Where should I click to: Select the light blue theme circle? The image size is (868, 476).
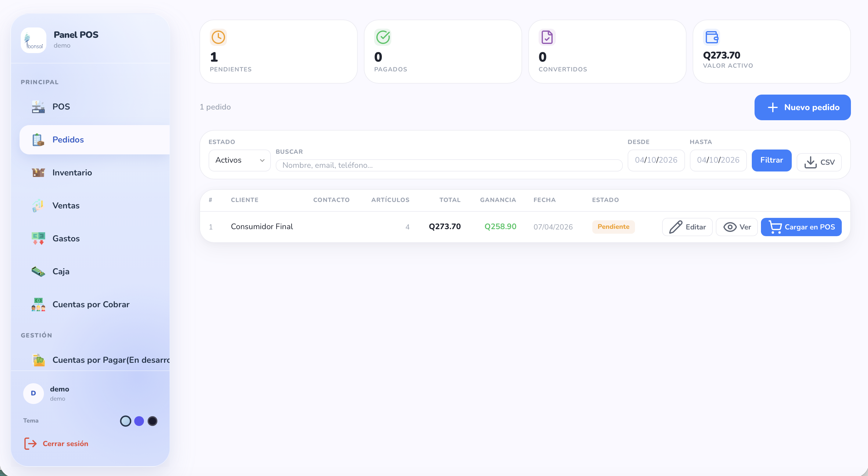tap(125, 421)
